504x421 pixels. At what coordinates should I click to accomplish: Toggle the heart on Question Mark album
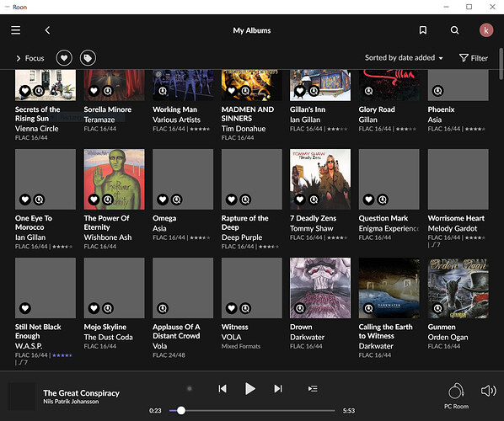tap(368, 200)
